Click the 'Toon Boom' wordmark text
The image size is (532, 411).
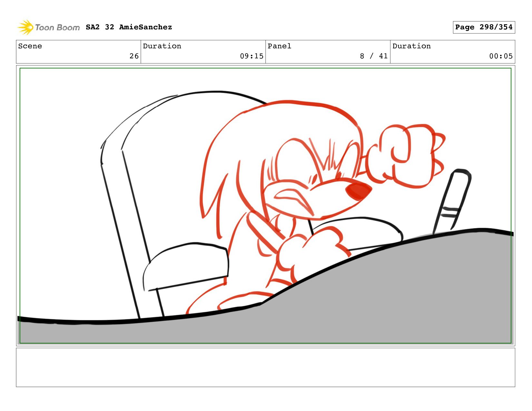pos(57,28)
